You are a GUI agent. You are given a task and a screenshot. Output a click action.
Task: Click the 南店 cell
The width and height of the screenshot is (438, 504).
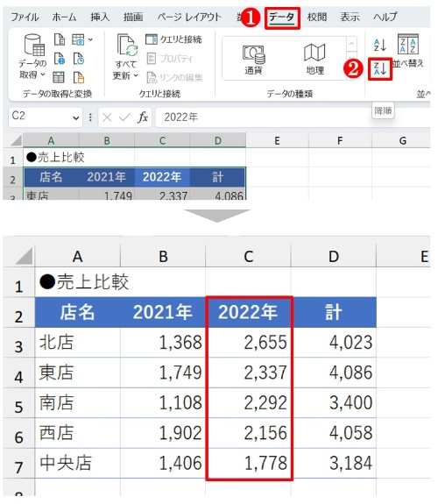(x=78, y=403)
